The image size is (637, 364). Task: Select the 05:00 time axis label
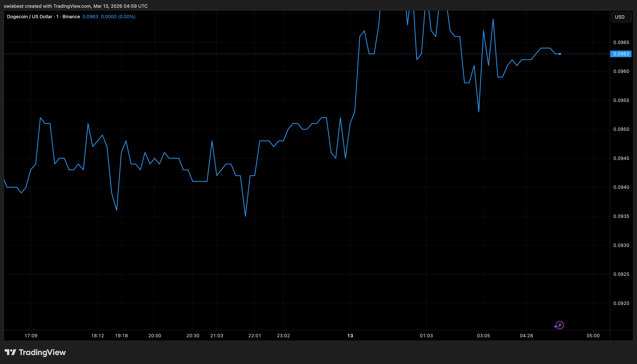point(593,336)
